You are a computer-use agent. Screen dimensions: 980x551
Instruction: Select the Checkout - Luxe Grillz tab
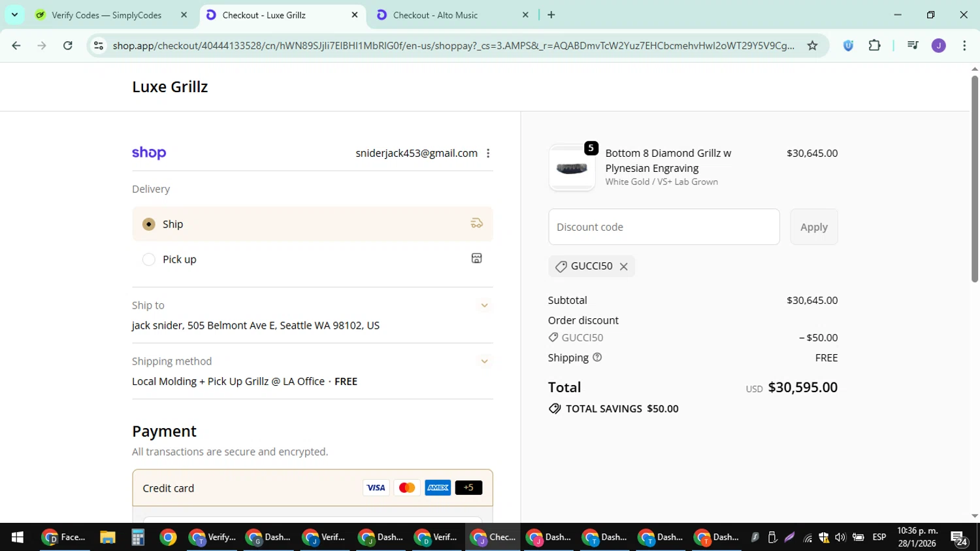(282, 14)
